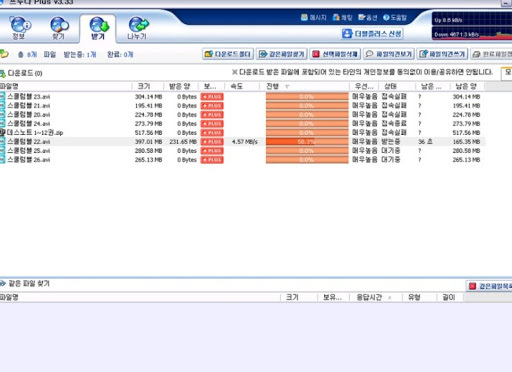Click the 더블플러스 신청 button
Screen dimensions: 512x372
[x=372, y=33]
